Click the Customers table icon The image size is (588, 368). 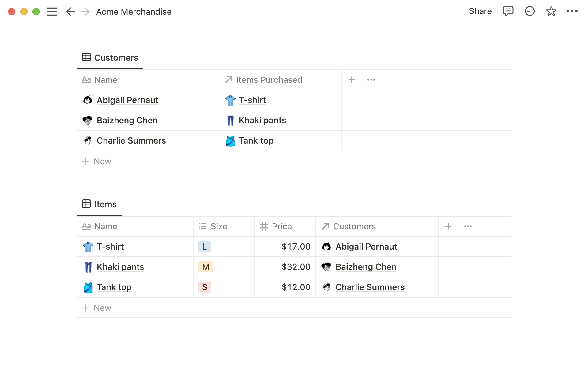tap(86, 57)
